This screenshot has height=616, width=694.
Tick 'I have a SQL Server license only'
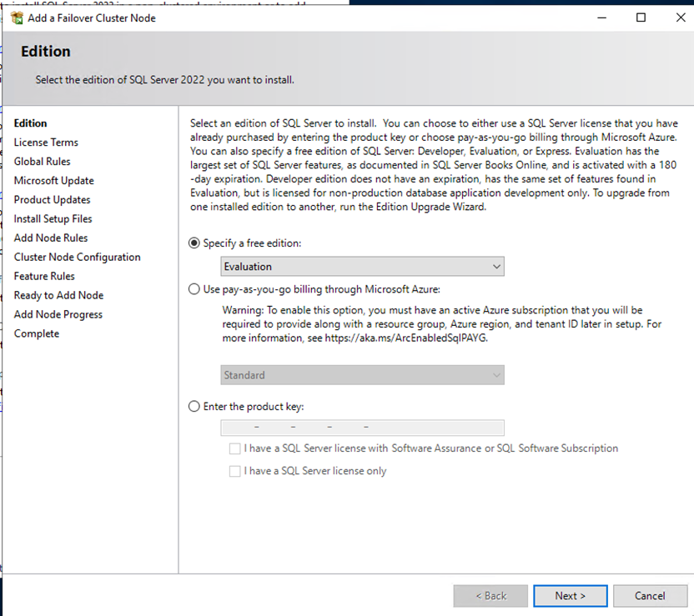click(x=235, y=471)
